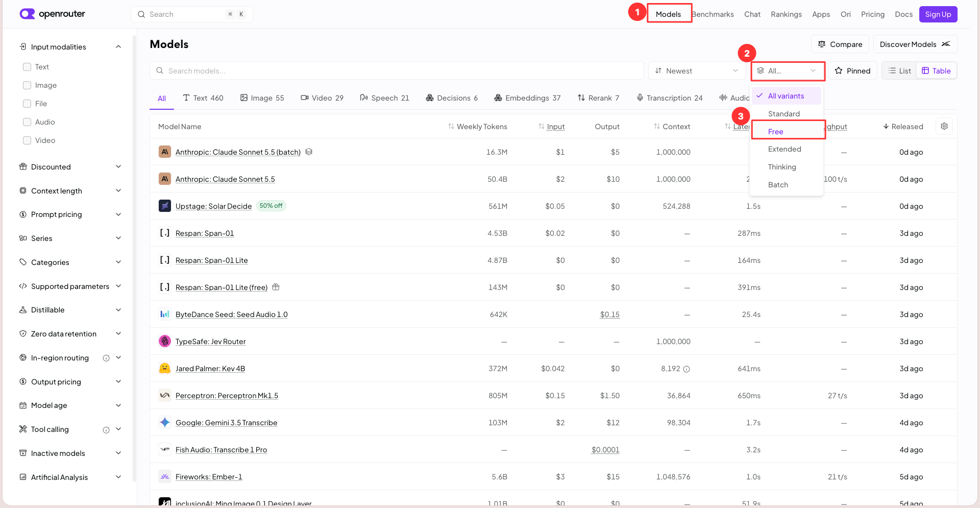Click the Distillable icon in sidebar
This screenshot has height=508, width=980.
pos(23,309)
